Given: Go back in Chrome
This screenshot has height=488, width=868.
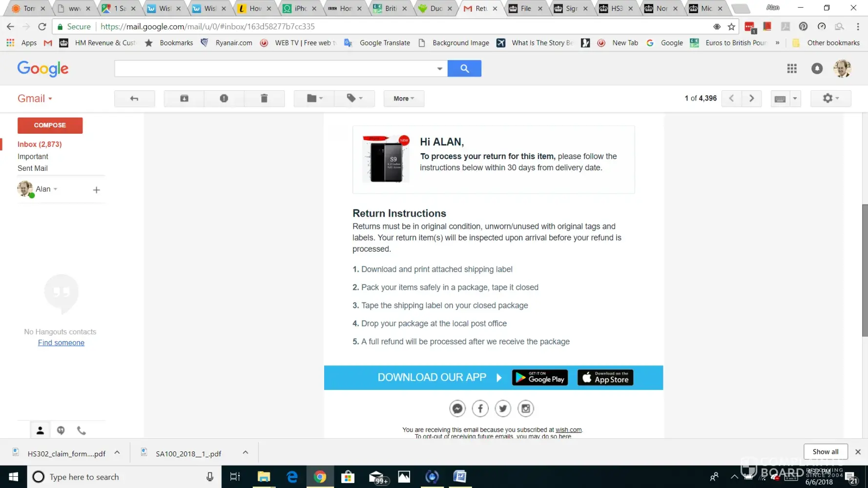Looking at the screenshot, I should pyautogui.click(x=10, y=27).
